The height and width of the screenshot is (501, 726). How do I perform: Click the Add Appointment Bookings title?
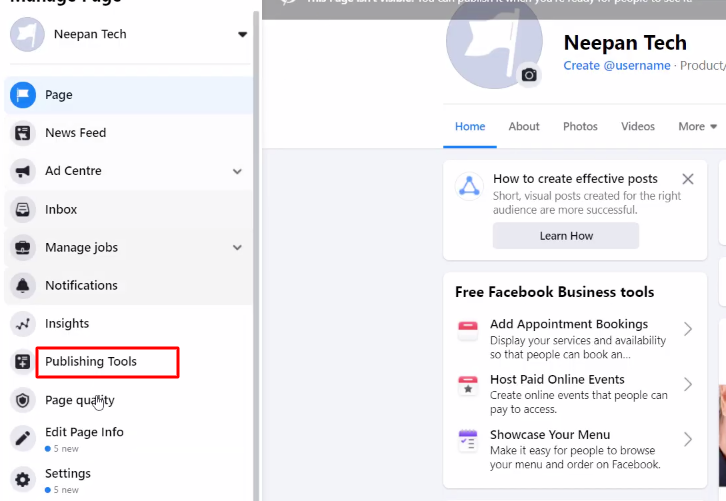(569, 324)
